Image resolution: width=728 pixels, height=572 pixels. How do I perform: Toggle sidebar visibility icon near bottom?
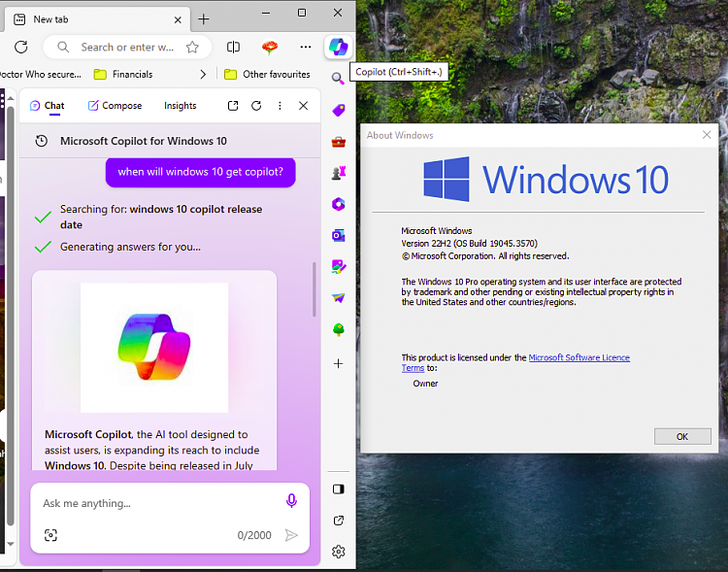point(339,488)
